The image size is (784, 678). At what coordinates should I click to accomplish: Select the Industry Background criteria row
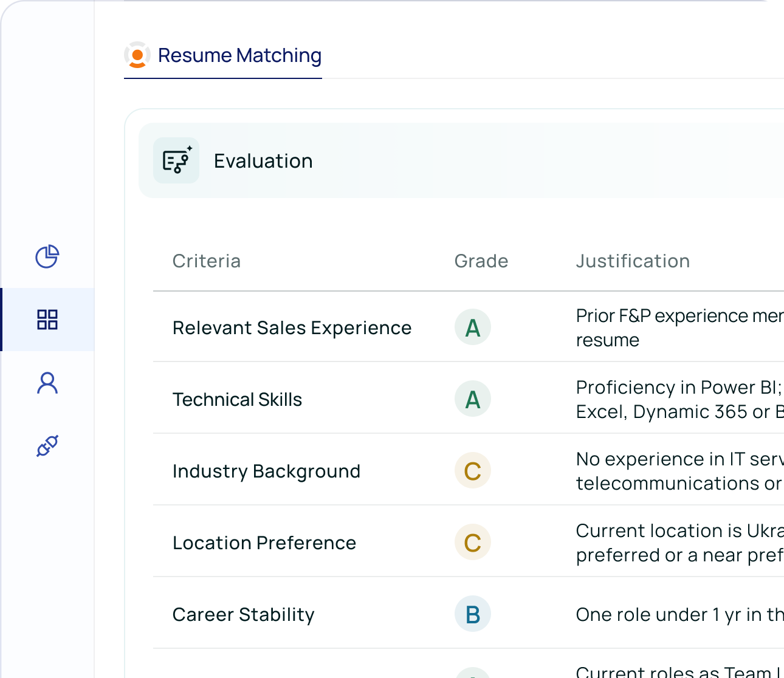click(x=266, y=471)
